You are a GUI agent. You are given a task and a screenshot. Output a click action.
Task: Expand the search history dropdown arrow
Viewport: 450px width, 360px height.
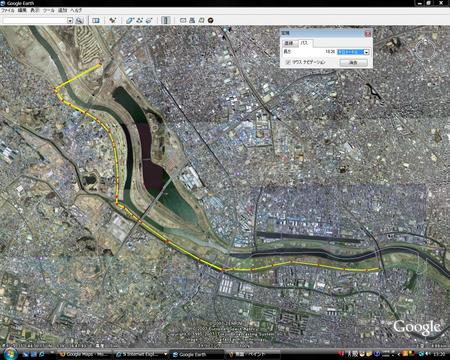tap(70, 20)
